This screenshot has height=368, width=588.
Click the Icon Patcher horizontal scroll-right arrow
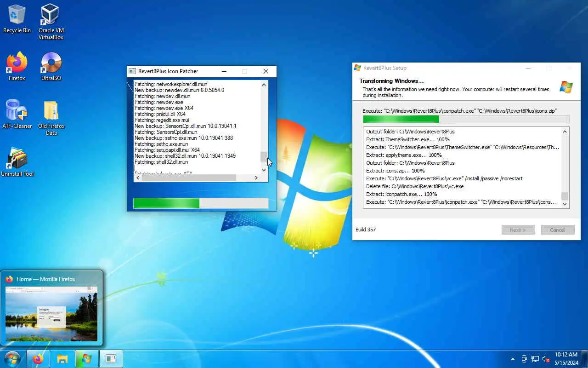[x=256, y=178]
